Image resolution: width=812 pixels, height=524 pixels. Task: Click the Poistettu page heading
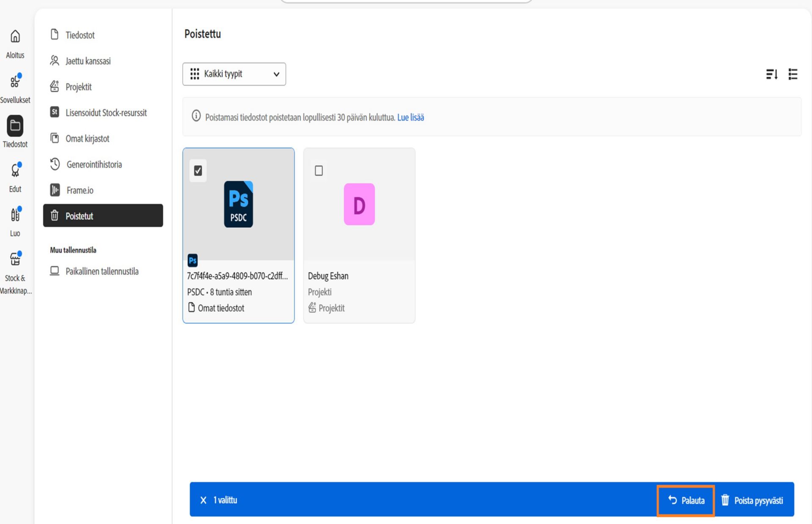click(x=203, y=34)
